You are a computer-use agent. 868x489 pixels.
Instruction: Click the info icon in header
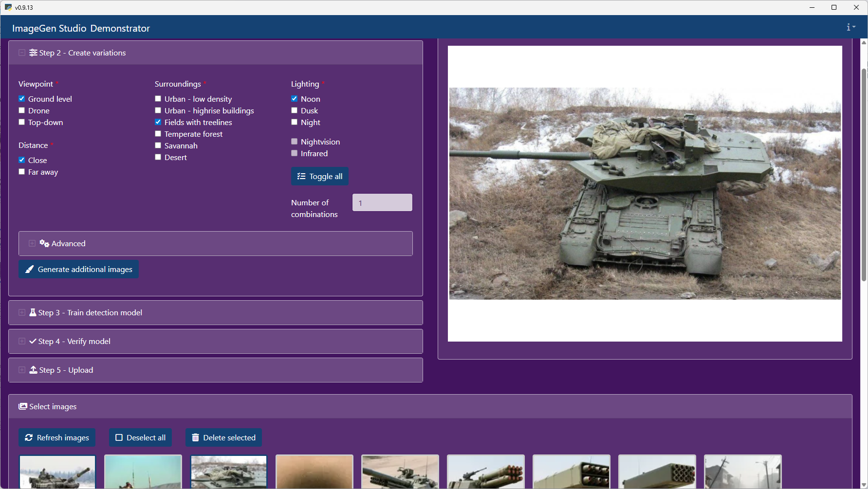(x=849, y=27)
